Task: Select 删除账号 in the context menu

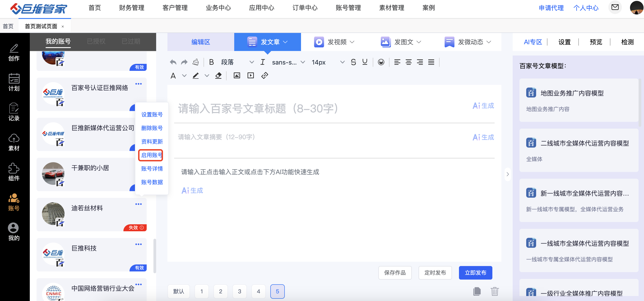Action: coord(152,128)
